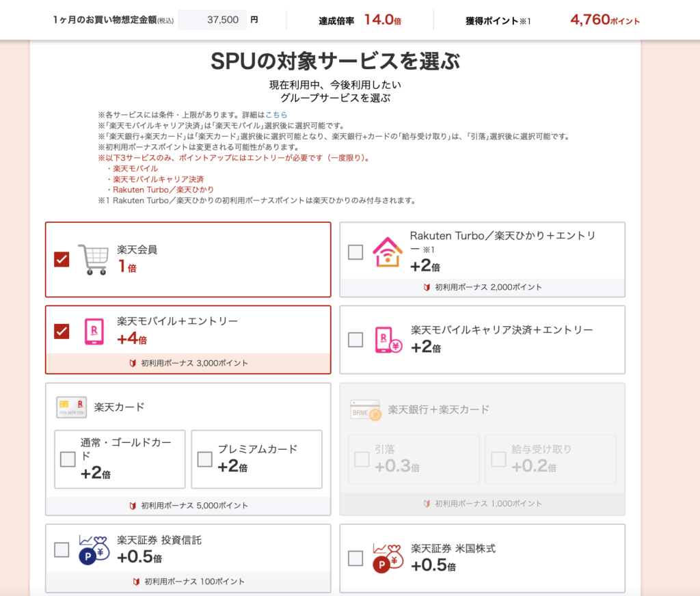This screenshot has width=700, height=596.
Task: Click the 楽天銀行+楽天カード section title
Action: (438, 409)
